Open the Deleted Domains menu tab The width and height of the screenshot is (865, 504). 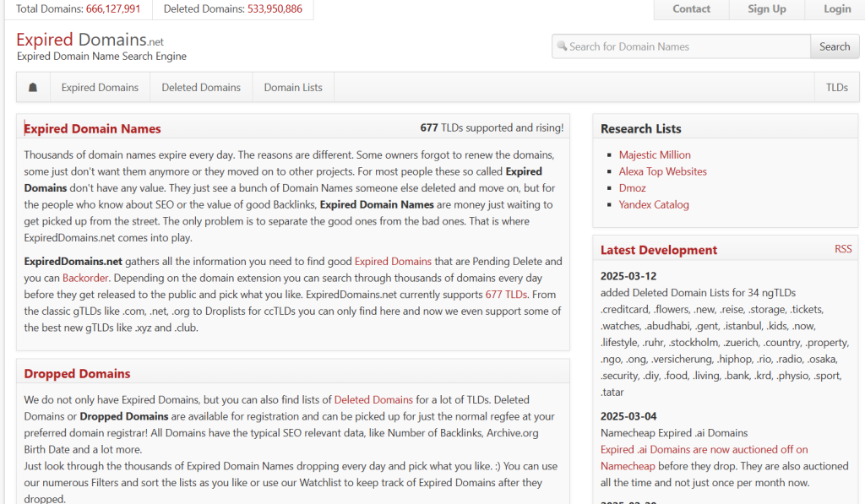(201, 87)
